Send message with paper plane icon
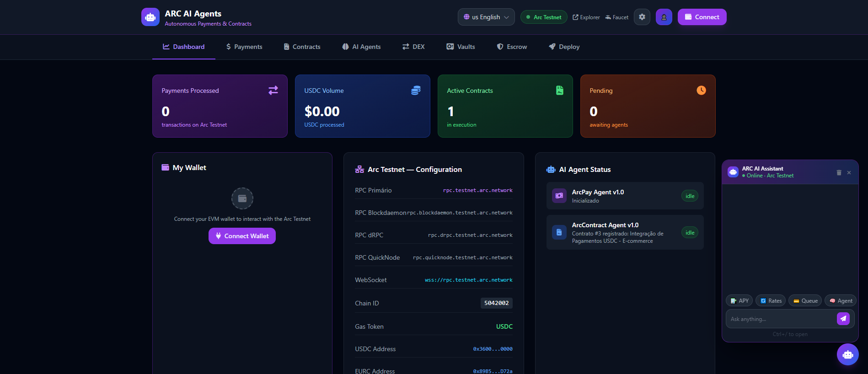868x374 pixels. pyautogui.click(x=843, y=319)
